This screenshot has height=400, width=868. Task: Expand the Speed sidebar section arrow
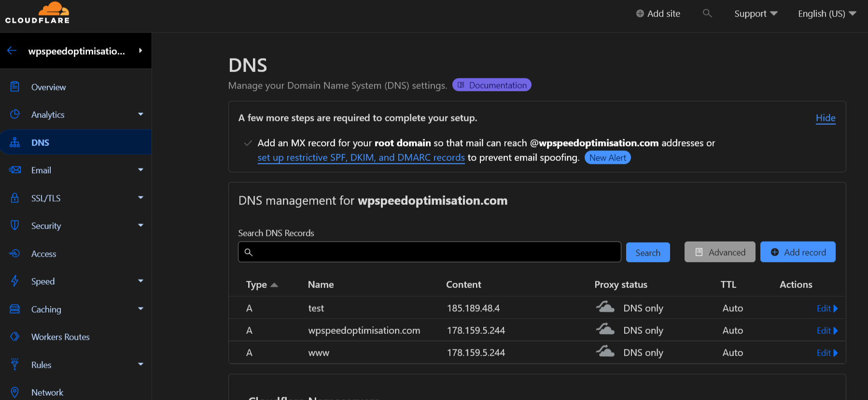[140, 281]
